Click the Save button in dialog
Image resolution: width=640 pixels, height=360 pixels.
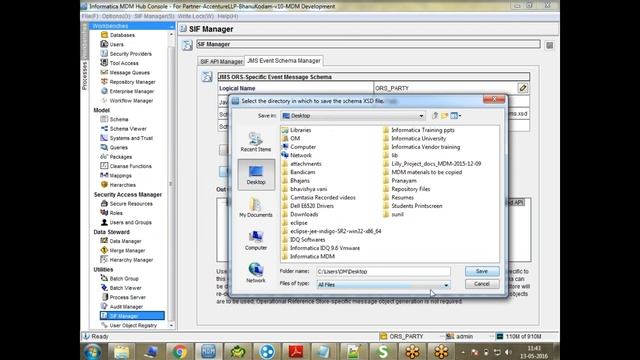coord(482,271)
